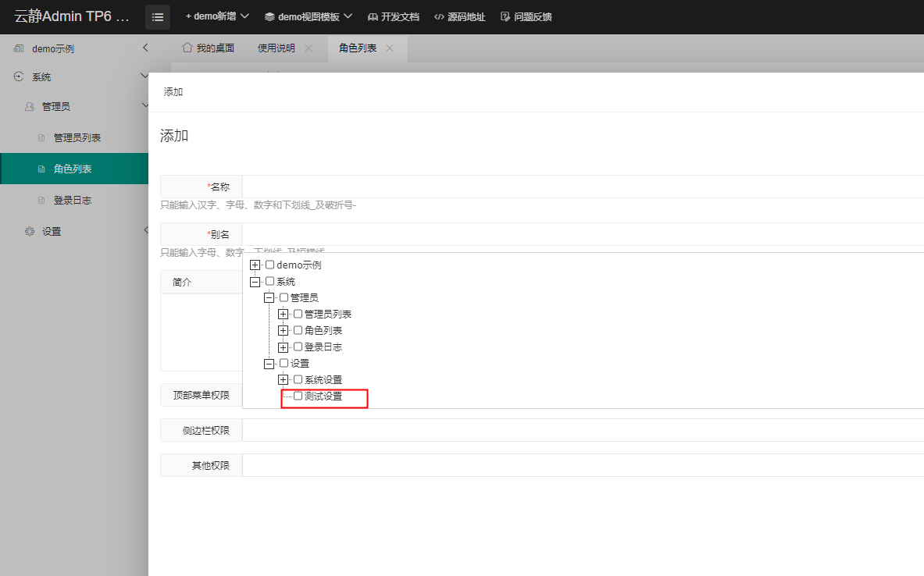The height and width of the screenshot is (576, 924).
Task: Open the 问题反馈 link
Action: coord(526,16)
